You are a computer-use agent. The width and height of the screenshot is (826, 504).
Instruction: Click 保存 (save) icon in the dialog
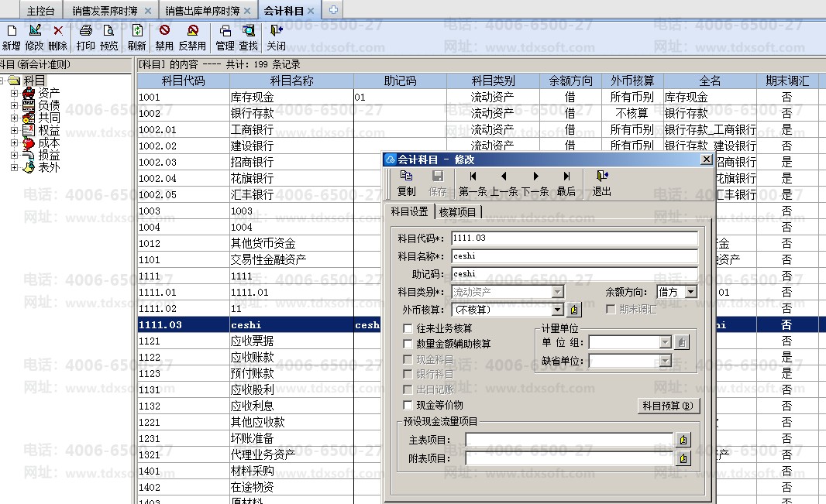tap(437, 183)
